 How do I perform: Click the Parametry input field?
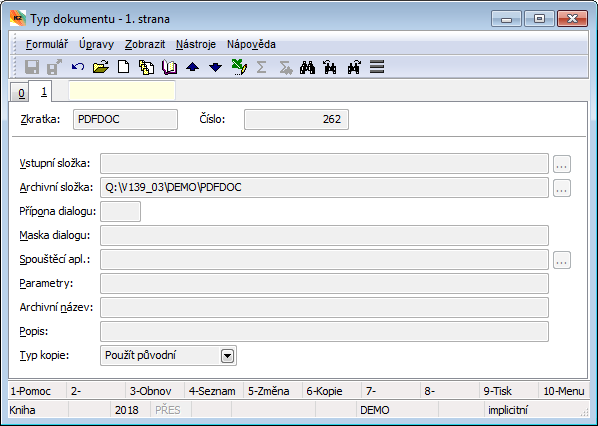325,283
